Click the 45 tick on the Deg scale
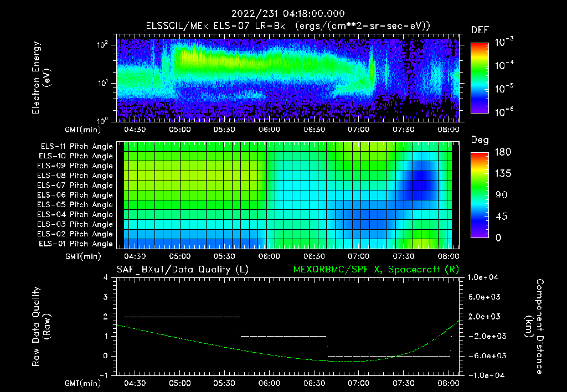This screenshot has height=392, width=567. click(502, 216)
